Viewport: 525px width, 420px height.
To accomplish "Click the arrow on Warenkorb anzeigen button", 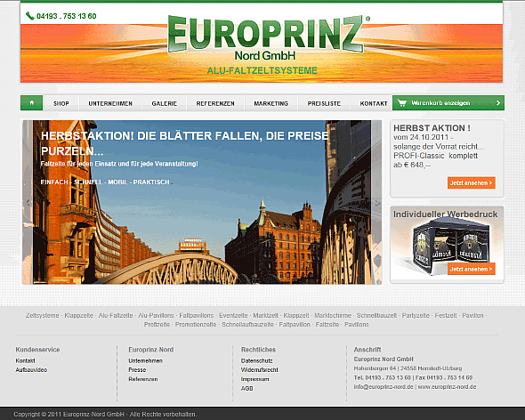I will coord(498,103).
